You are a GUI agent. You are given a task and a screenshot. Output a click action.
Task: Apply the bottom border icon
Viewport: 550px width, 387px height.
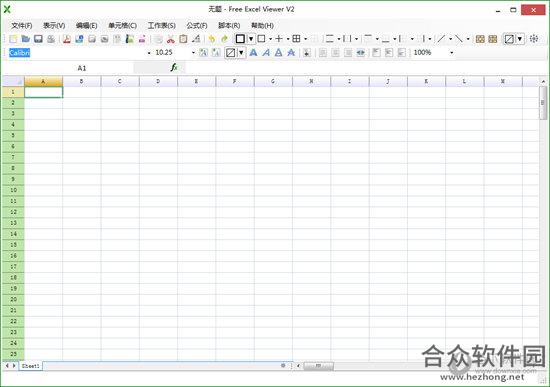point(385,39)
